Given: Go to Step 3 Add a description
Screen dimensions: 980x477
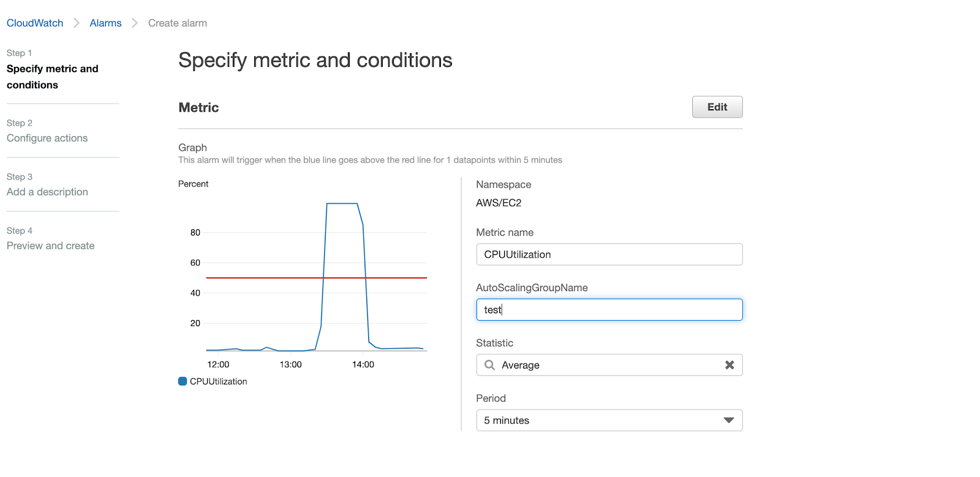Looking at the screenshot, I should 47,192.
